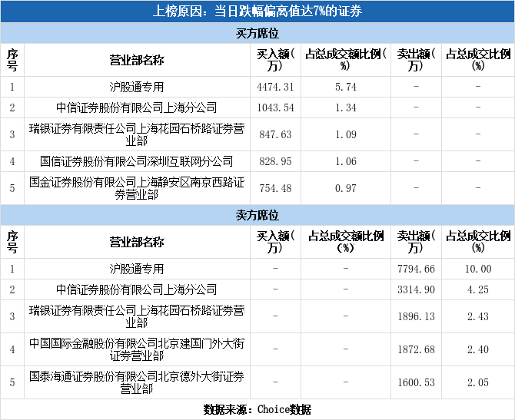Click the 0.97 percentage cell
The image size is (515, 420).
(x=346, y=188)
